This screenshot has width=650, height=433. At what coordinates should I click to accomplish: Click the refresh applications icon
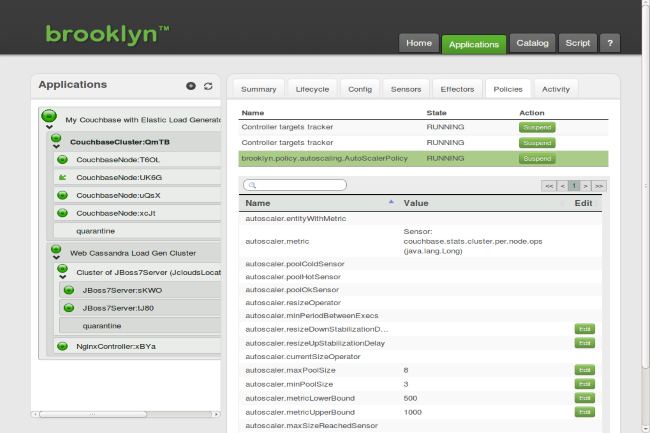click(208, 86)
